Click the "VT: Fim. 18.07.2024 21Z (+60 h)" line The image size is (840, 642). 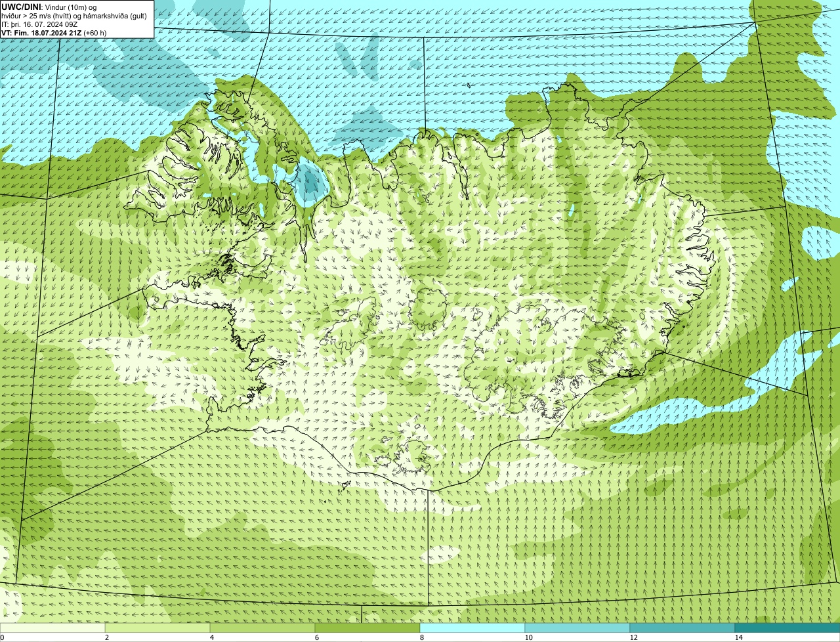coord(54,33)
